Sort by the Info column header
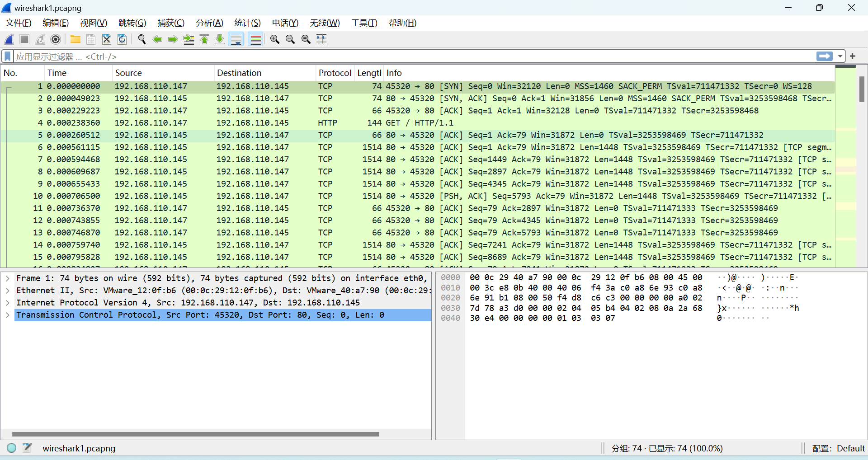Screen dimensions: 868x460 pos(609,73)
